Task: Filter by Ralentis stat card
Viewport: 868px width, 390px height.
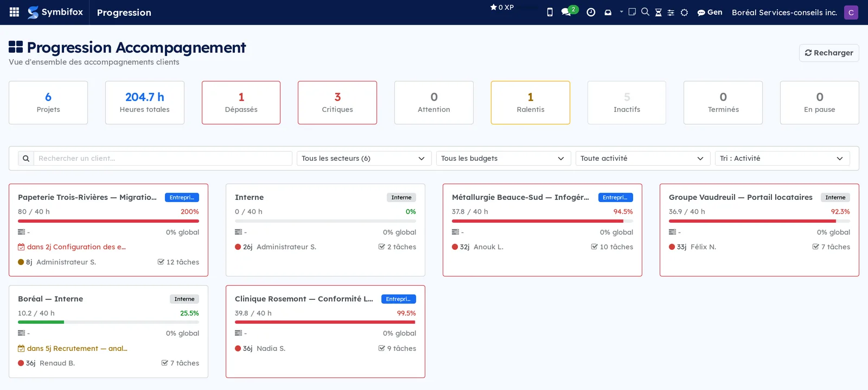Action: click(x=531, y=103)
